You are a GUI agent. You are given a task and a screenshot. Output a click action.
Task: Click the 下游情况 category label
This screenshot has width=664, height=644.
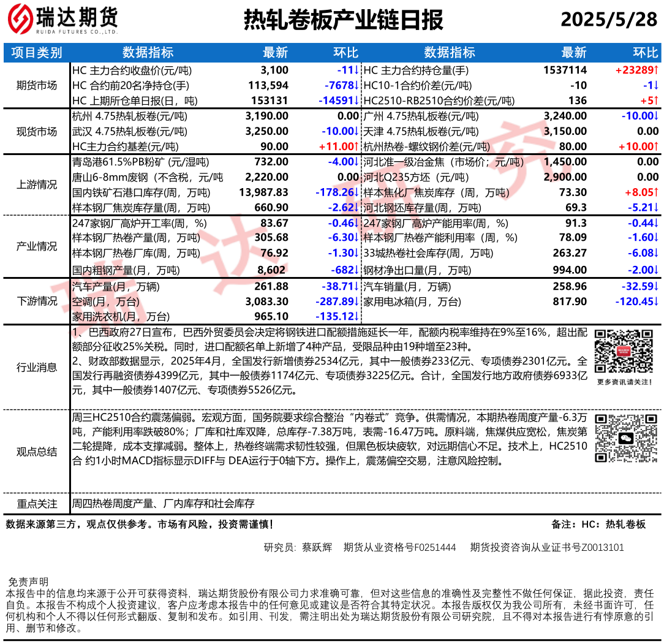pos(37,301)
